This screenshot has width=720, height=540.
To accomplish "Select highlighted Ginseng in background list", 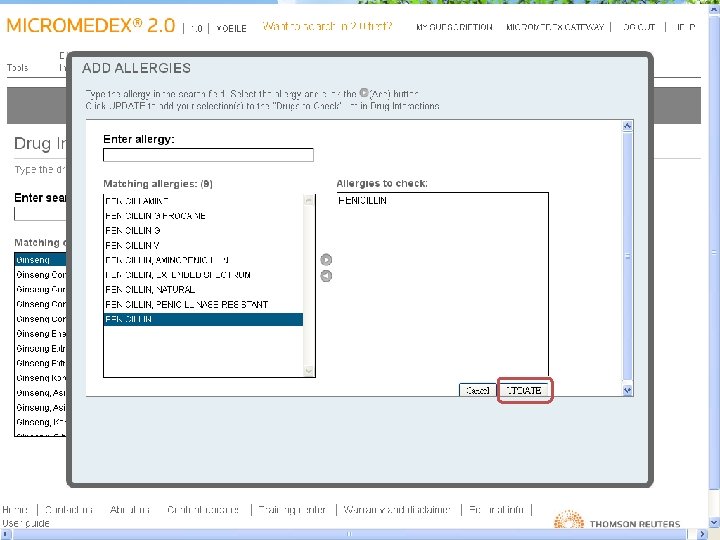I will click(40, 260).
